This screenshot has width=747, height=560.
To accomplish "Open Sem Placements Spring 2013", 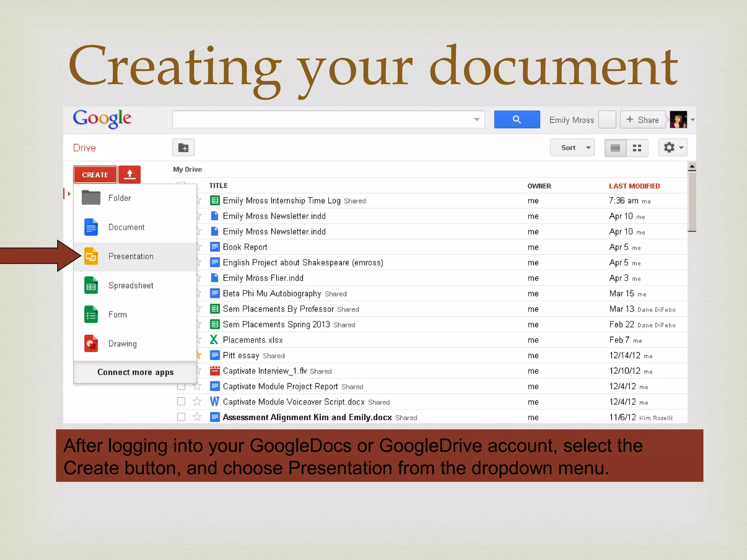I will (276, 324).
